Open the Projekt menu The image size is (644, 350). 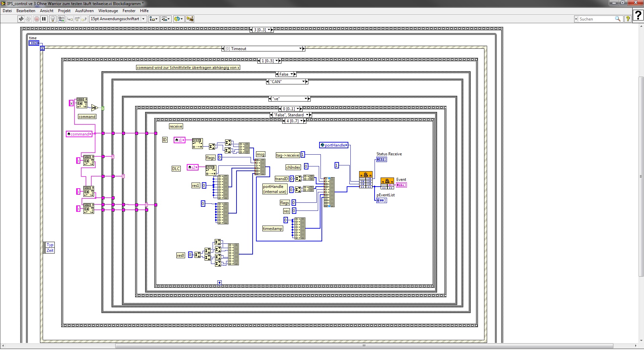click(64, 11)
